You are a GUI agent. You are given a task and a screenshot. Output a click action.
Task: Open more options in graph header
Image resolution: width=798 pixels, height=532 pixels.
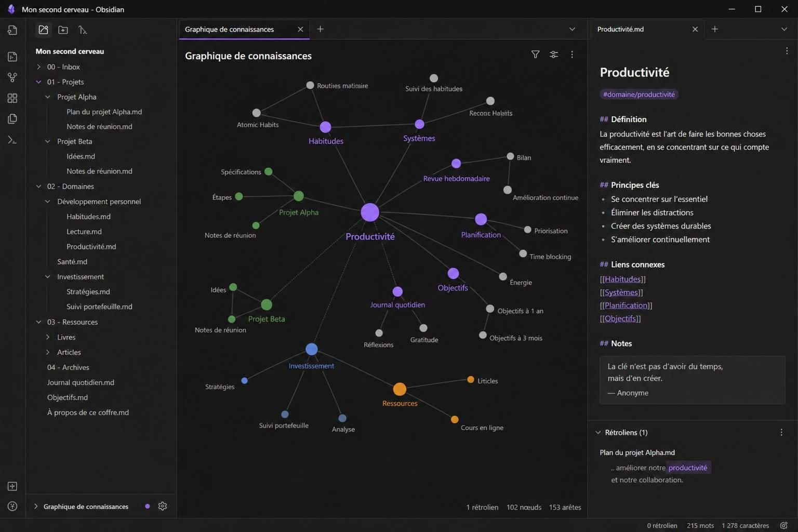(572, 55)
